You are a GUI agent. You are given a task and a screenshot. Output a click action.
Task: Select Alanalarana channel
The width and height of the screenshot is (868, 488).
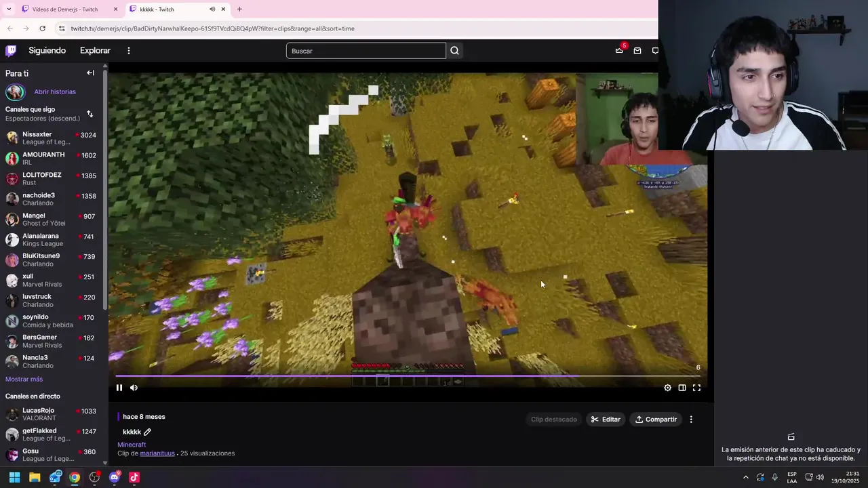click(x=52, y=240)
